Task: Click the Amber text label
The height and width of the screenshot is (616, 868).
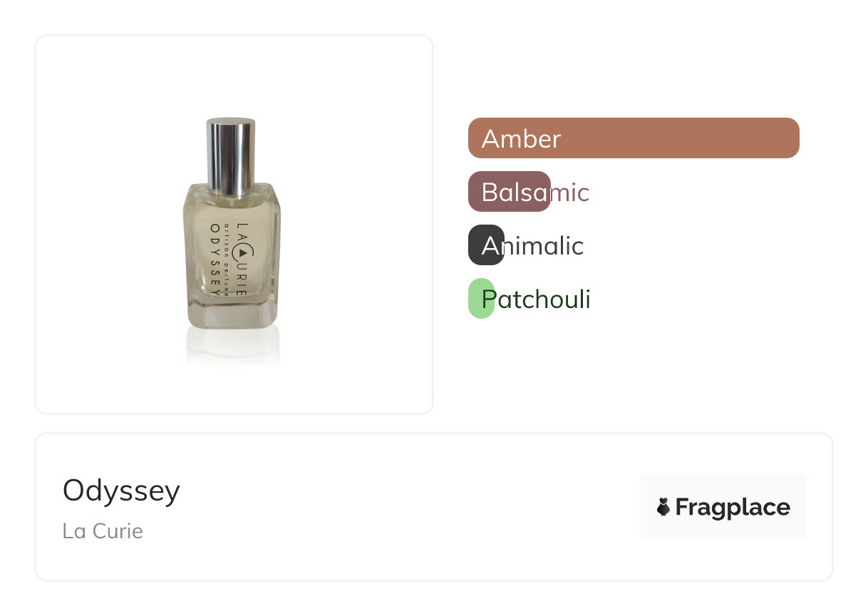Action: pyautogui.click(x=521, y=138)
